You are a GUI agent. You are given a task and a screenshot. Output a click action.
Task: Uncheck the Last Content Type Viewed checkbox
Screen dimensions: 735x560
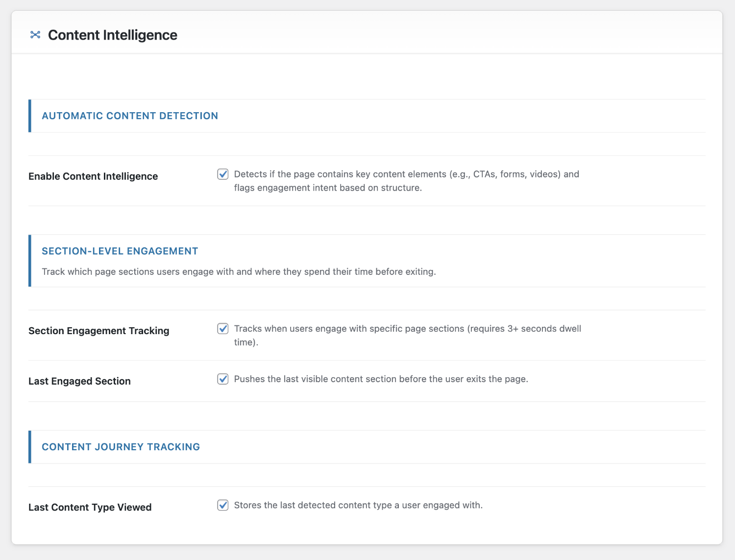[x=223, y=505]
